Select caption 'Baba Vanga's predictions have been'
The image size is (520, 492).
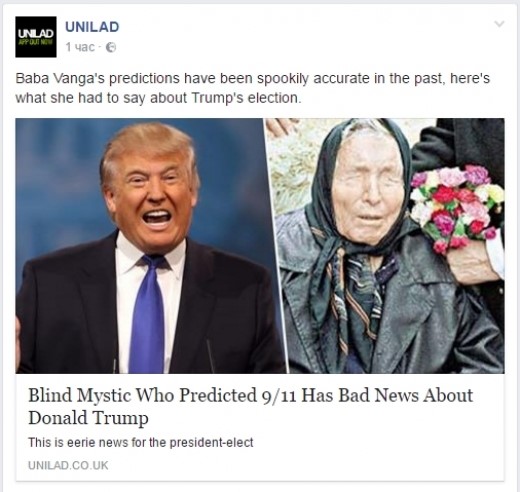coord(135,79)
